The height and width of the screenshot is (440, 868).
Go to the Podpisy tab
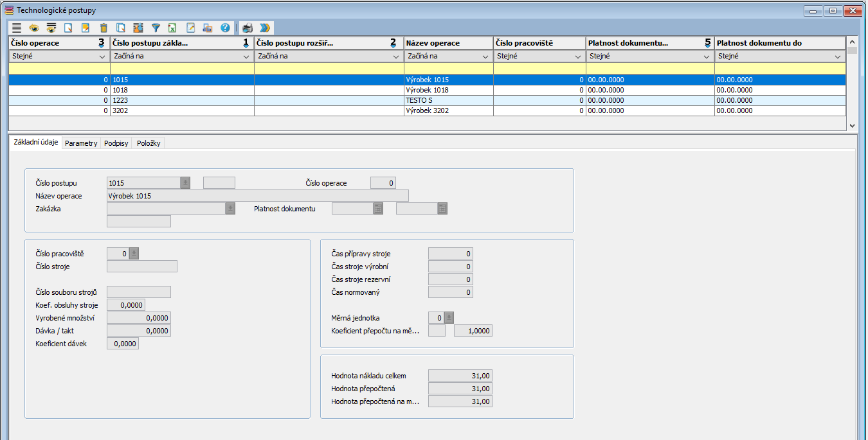click(116, 143)
